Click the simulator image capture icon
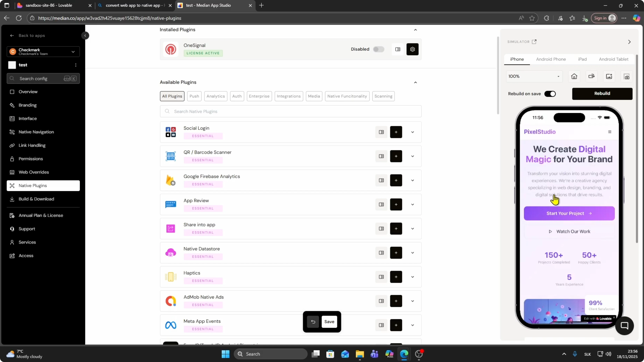644x362 pixels. pos(609,76)
